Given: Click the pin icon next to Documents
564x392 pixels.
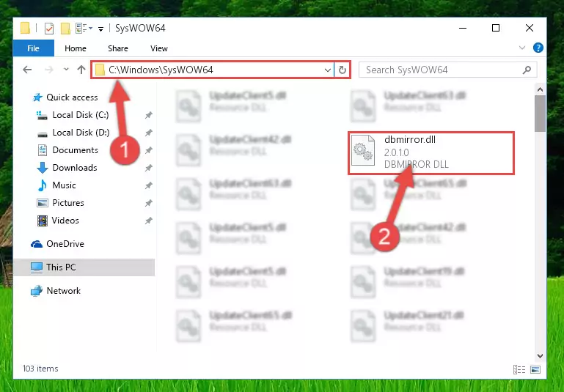Looking at the screenshot, I should point(148,150).
